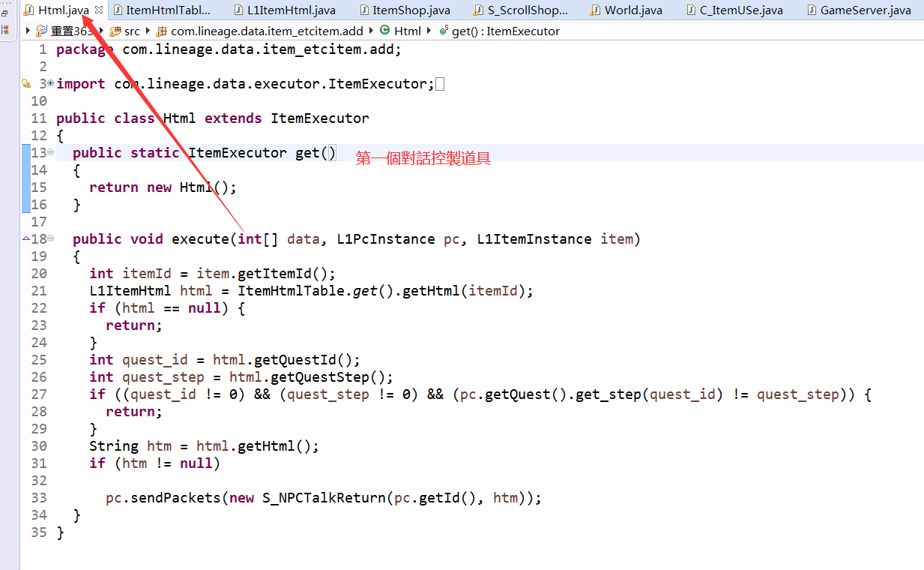Select Html class breadcrumb item
The image size is (924, 570).
(x=408, y=31)
